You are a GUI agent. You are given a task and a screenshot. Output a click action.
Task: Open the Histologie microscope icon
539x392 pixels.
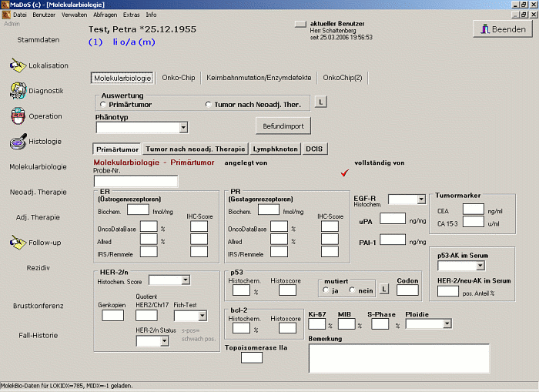[18, 142]
